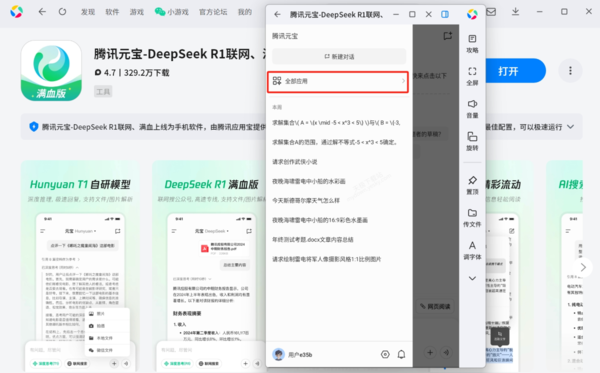Open 调字体 font adjust tool

[472, 250]
